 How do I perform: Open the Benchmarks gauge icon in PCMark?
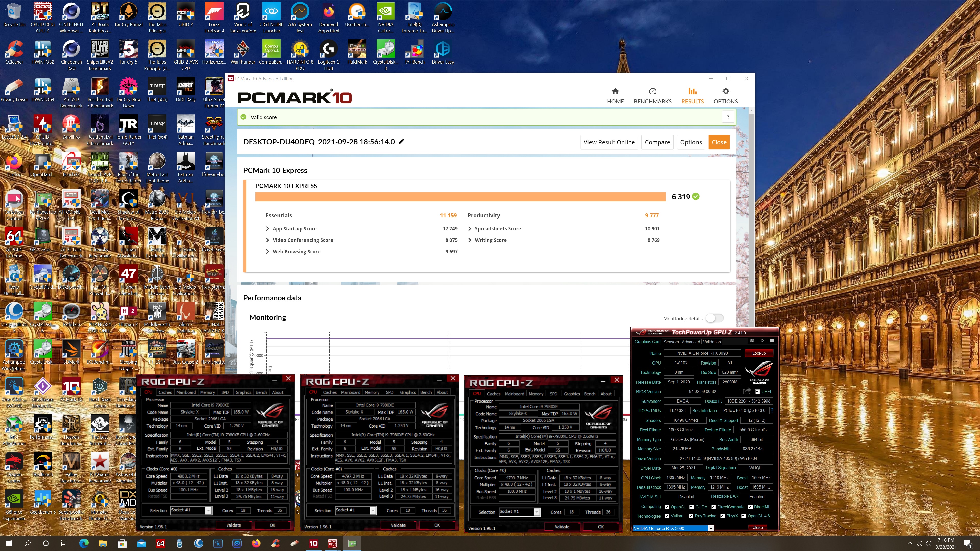coord(653,91)
